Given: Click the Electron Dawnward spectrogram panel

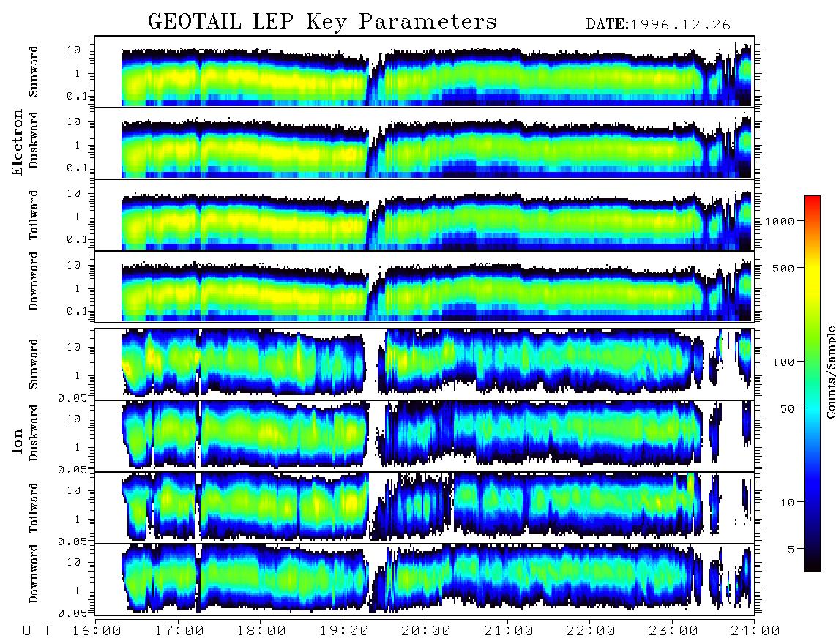Looking at the screenshot, I should [425, 287].
